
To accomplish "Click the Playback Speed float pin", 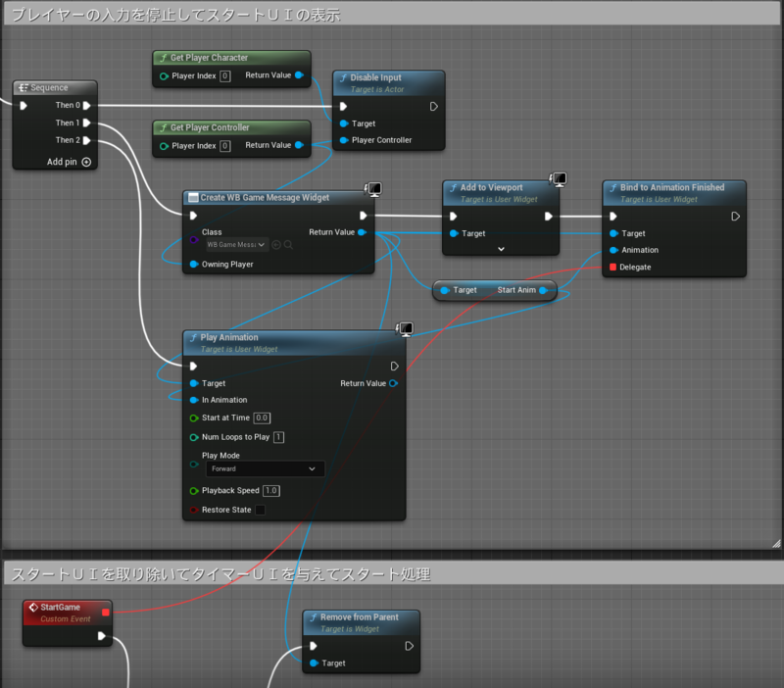I will (194, 491).
